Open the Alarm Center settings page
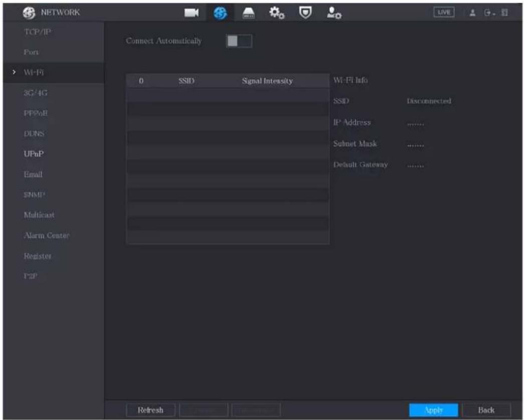524x420 pixels. coord(47,235)
